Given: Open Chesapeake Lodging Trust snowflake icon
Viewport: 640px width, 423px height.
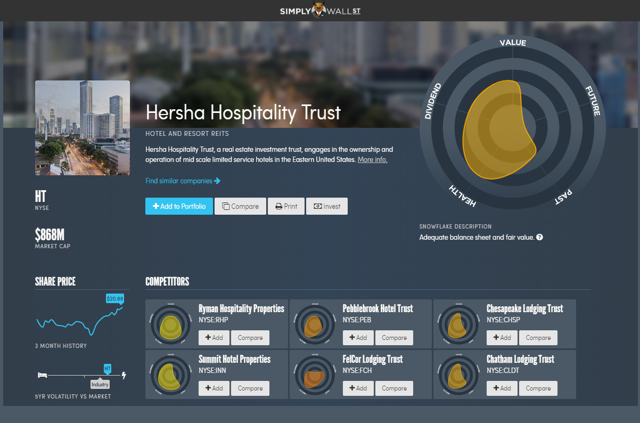Looking at the screenshot, I should [458, 325].
